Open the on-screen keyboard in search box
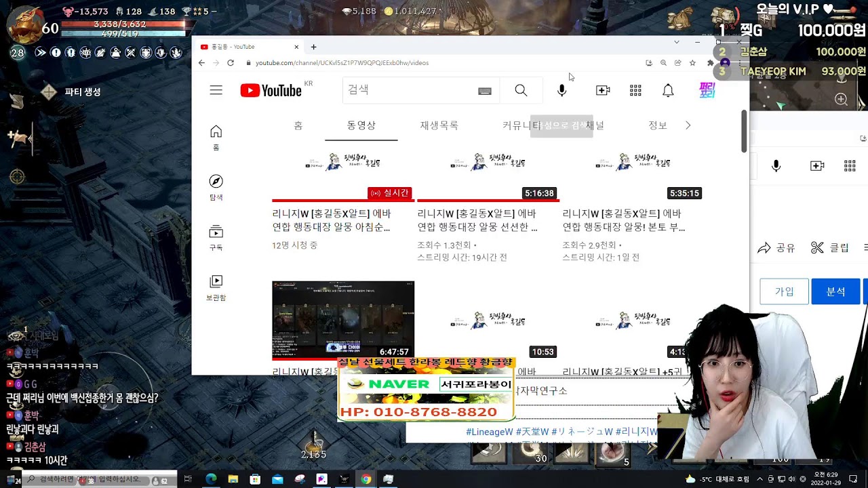Image resolution: width=868 pixels, height=488 pixels. pyautogui.click(x=484, y=91)
